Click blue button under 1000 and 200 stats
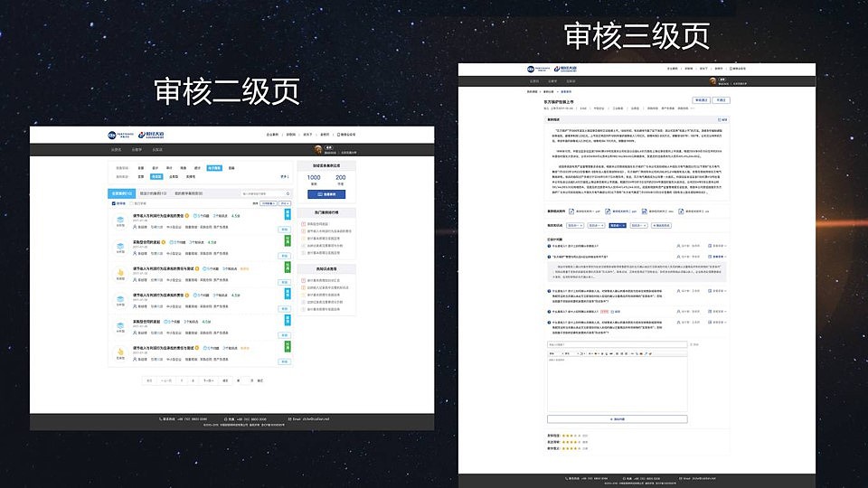The height and width of the screenshot is (488, 868). pyautogui.click(x=326, y=194)
